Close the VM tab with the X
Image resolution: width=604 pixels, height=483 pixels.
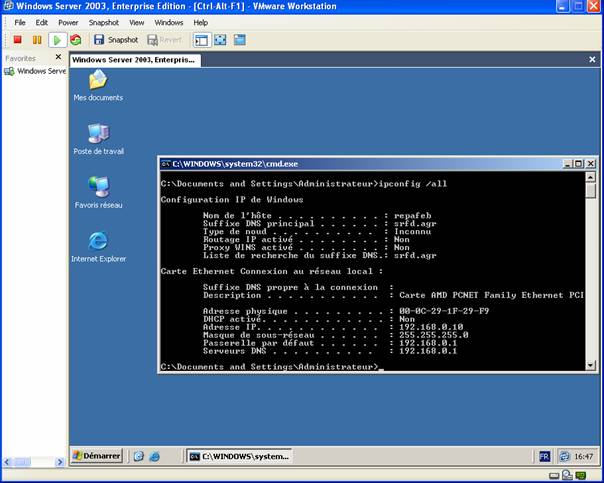click(592, 59)
